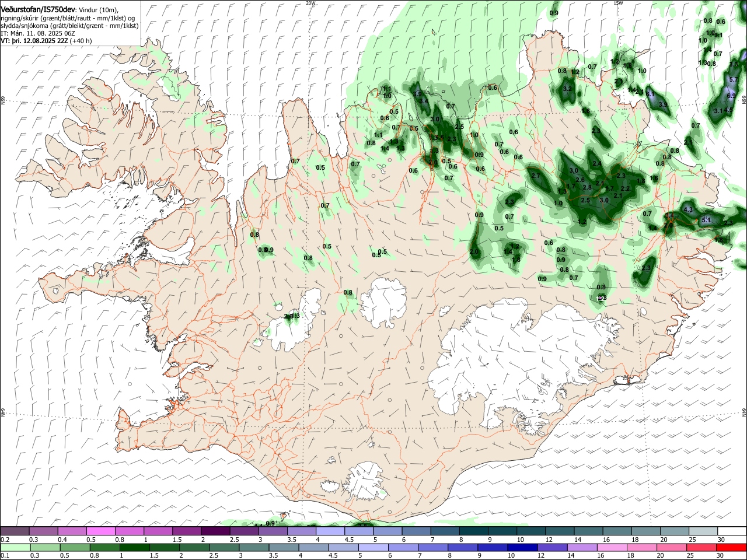Screen dimensions: 747x560
Task: Click the '(+40 h)' forecast offset text
Action: click(x=81, y=41)
